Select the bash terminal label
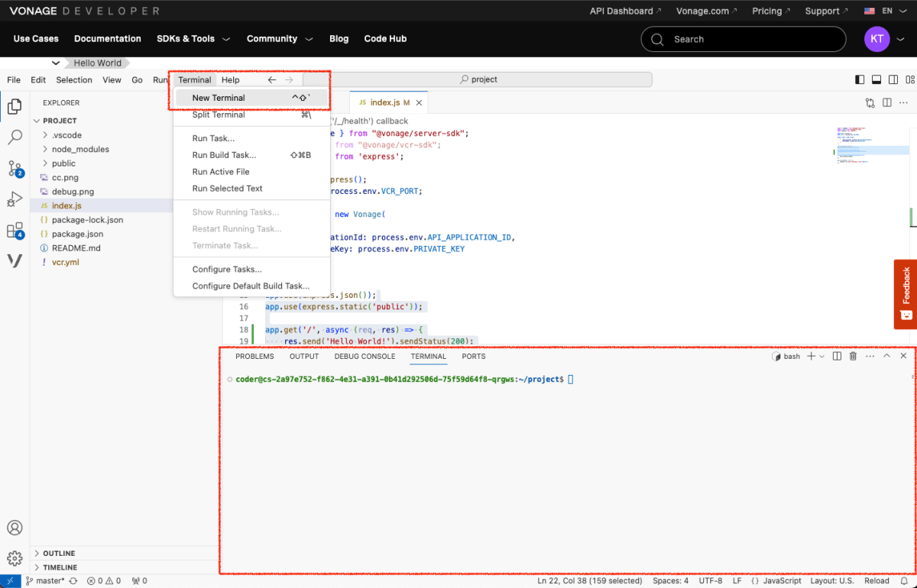This screenshot has width=917, height=588. (786, 357)
